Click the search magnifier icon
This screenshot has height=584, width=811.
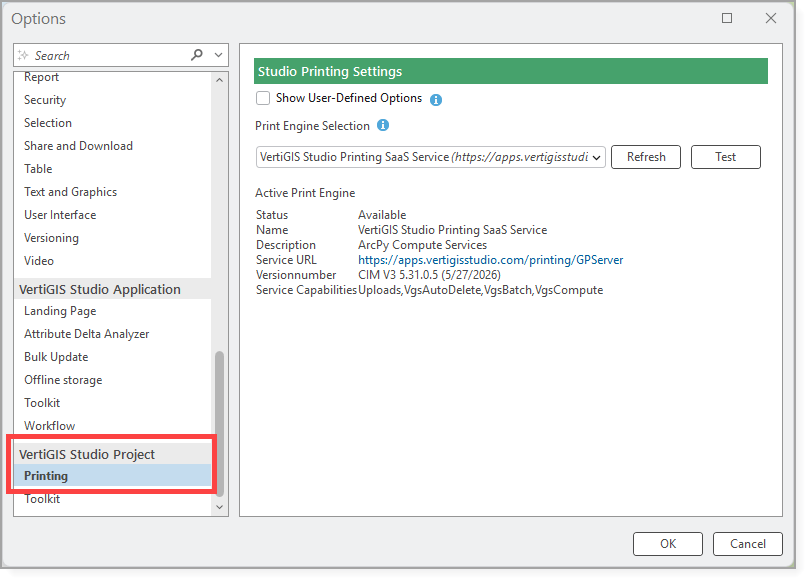(197, 55)
